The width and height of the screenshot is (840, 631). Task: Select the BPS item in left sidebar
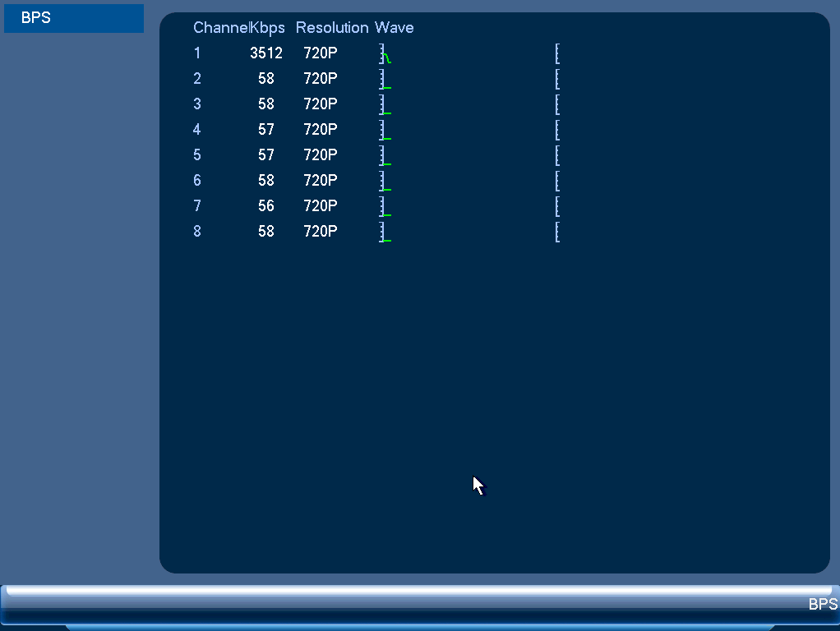pos(74,18)
